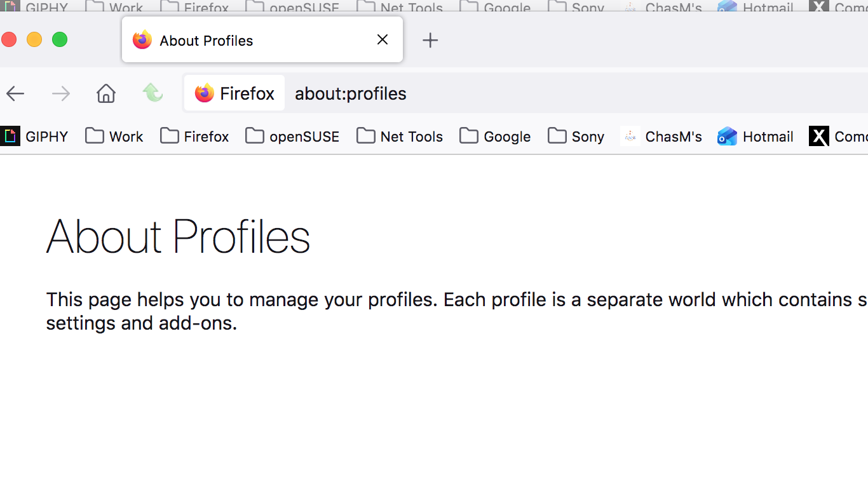
Task: Close the About Profiles tab
Action: click(383, 40)
